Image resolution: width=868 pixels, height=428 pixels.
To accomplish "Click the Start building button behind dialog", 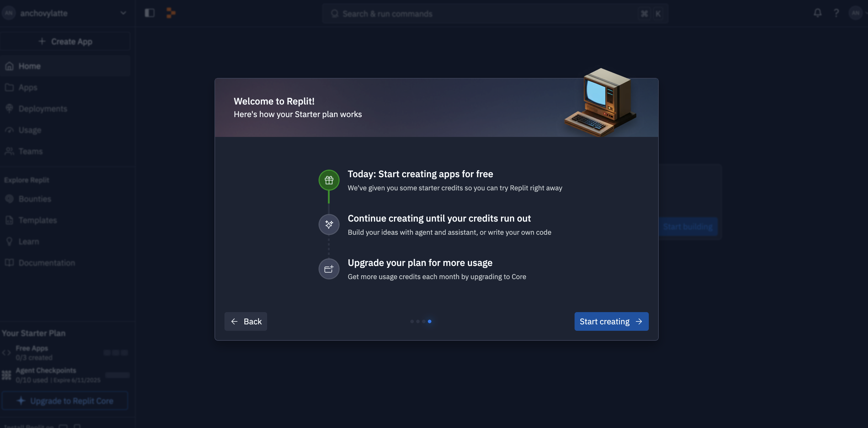I will [x=688, y=227].
